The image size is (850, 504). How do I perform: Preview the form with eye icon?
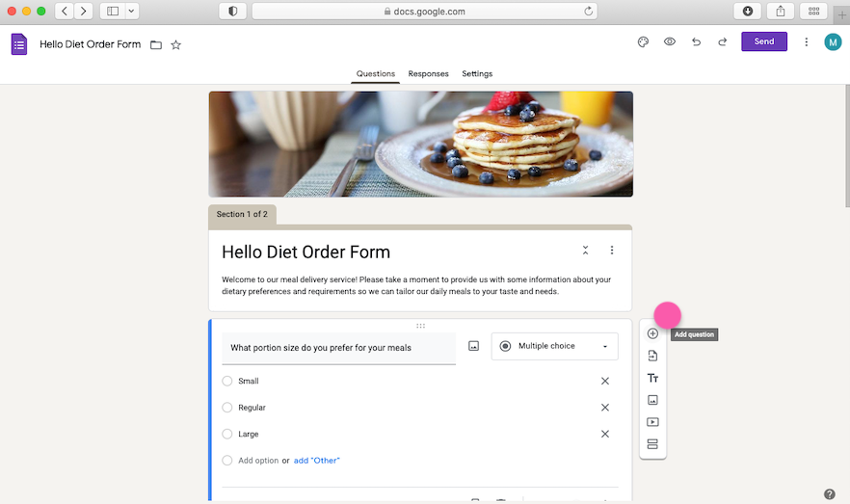670,41
